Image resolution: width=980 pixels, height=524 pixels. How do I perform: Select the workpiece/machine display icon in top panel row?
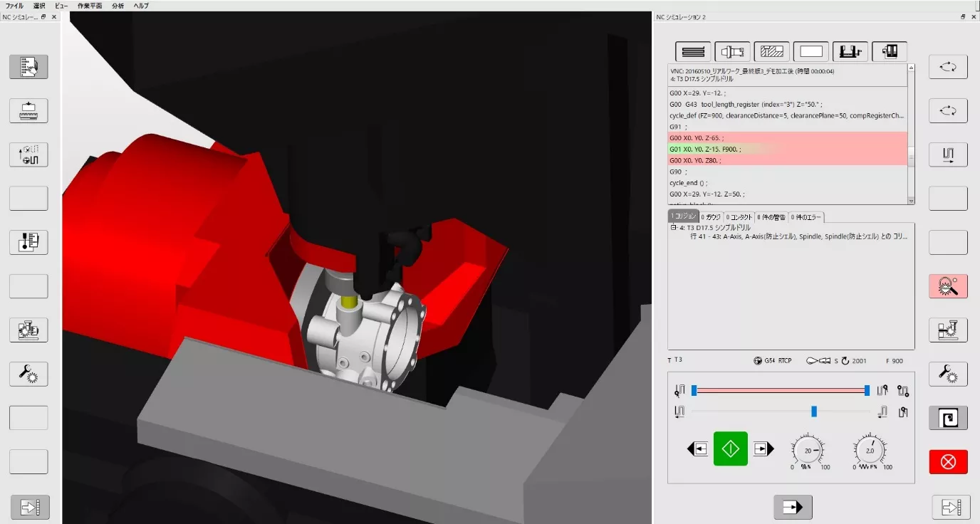[x=889, y=51]
